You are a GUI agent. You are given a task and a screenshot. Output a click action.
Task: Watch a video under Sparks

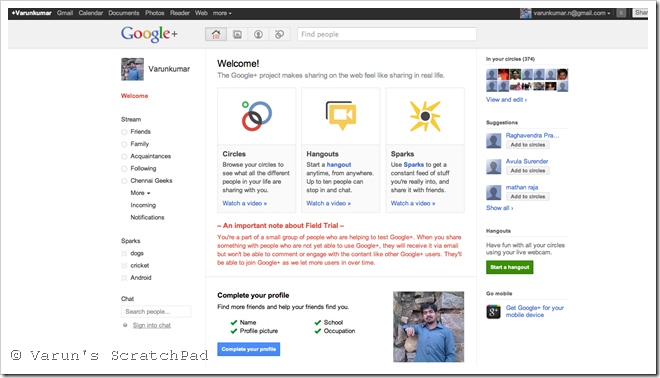[413, 203]
